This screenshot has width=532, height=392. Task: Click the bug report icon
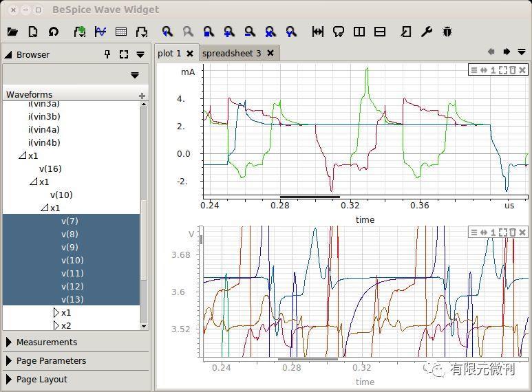(x=447, y=32)
